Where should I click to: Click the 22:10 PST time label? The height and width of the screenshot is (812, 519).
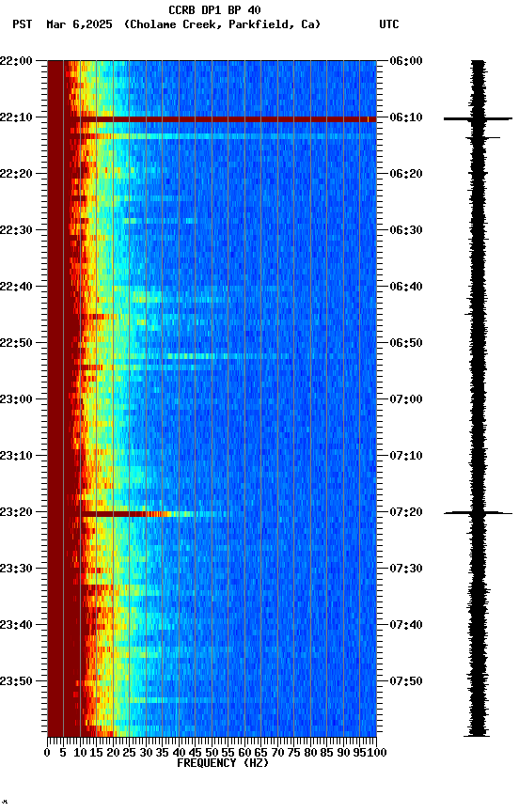coord(16,117)
